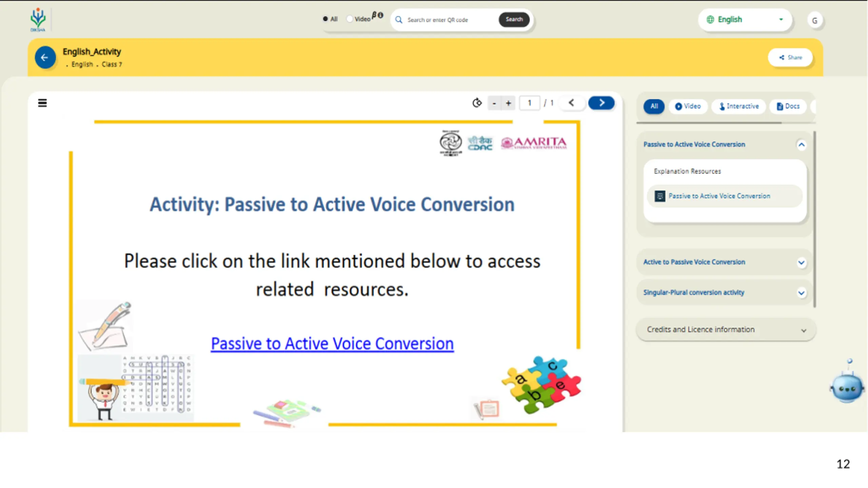This screenshot has height=488, width=868.
Task: Click the Class 7 label in the header
Action: 112,64
